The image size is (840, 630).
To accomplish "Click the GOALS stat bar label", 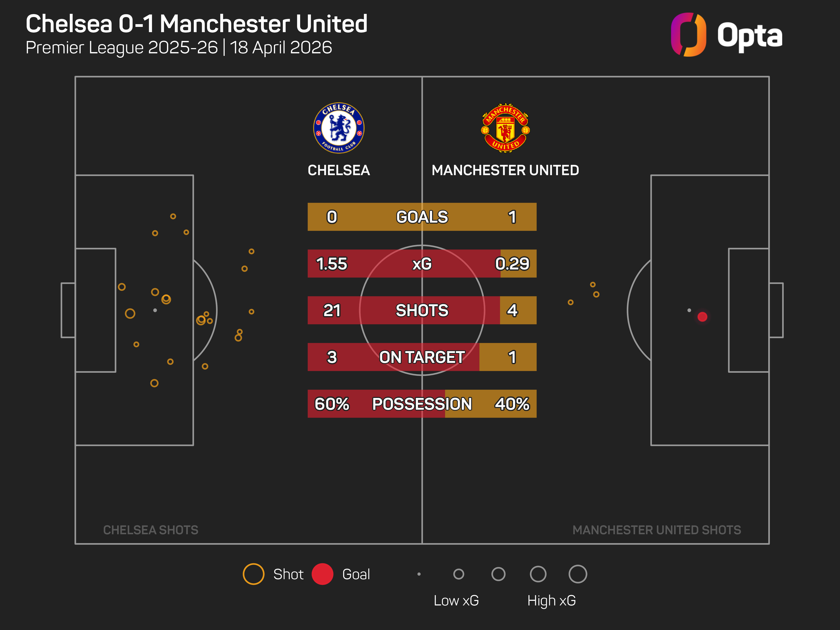I will click(x=422, y=217).
